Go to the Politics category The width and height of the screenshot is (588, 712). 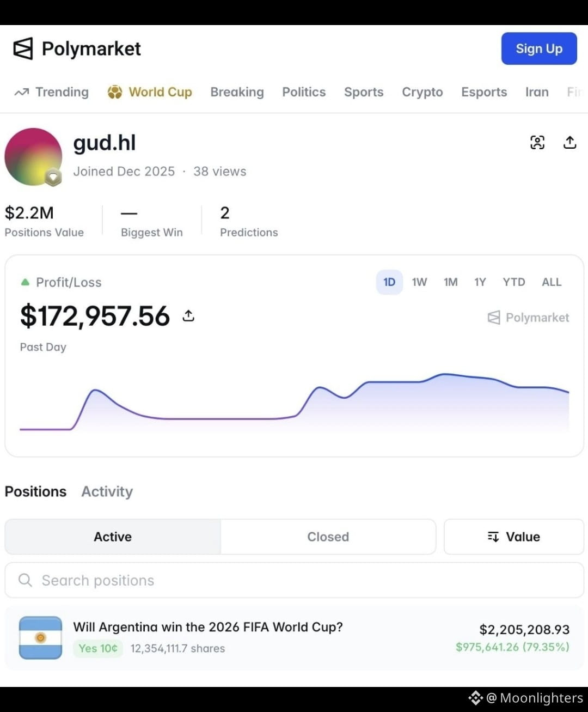(304, 92)
